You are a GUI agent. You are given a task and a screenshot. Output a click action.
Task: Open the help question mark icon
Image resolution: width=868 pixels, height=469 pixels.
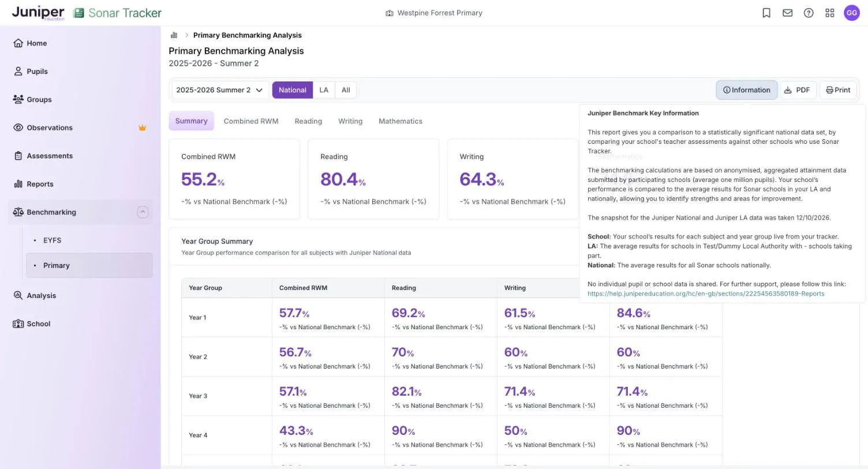tap(809, 13)
